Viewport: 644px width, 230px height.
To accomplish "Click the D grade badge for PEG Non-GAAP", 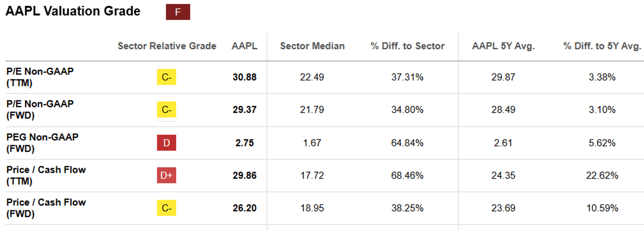I will 166,143.
